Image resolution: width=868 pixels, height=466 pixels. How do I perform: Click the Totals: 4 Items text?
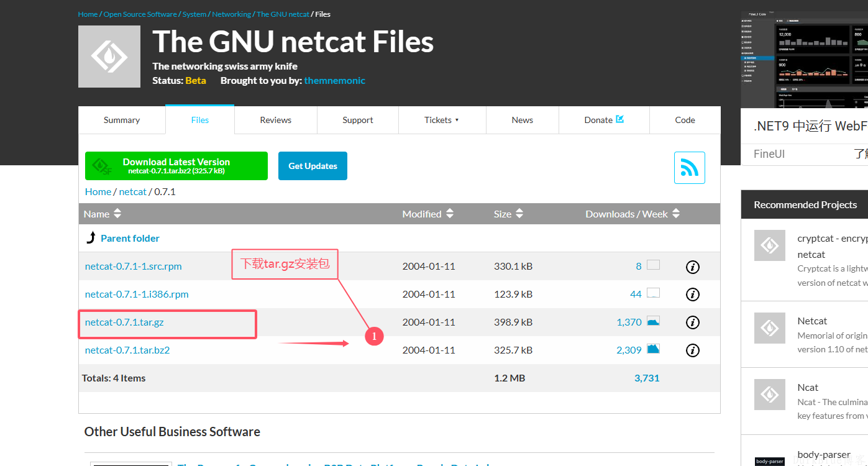pos(114,378)
